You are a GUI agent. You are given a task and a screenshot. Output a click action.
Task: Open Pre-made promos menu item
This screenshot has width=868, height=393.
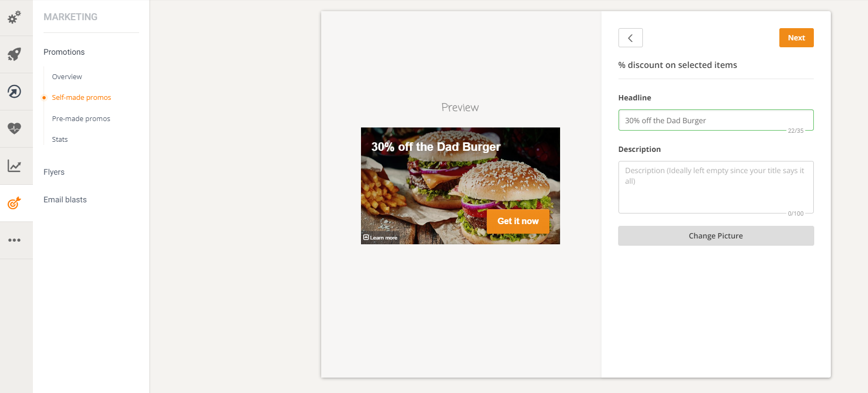pyautogui.click(x=81, y=118)
